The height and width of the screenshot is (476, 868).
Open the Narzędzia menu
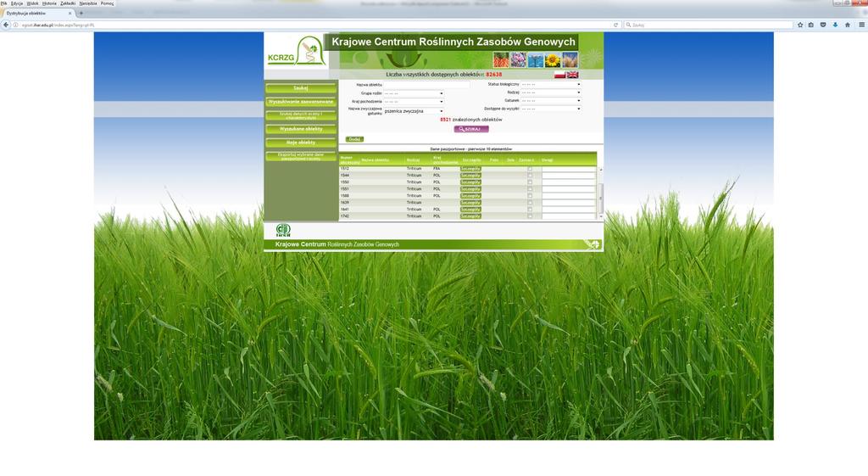[x=88, y=3]
